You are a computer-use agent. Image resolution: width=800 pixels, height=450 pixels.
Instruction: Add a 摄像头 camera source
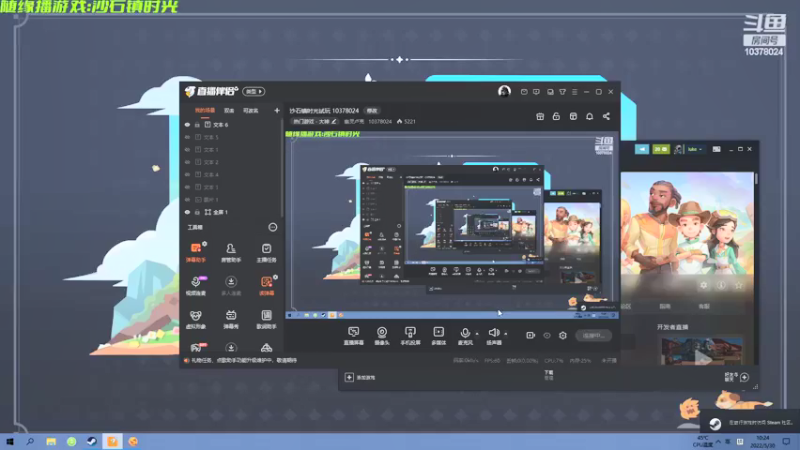click(x=382, y=336)
